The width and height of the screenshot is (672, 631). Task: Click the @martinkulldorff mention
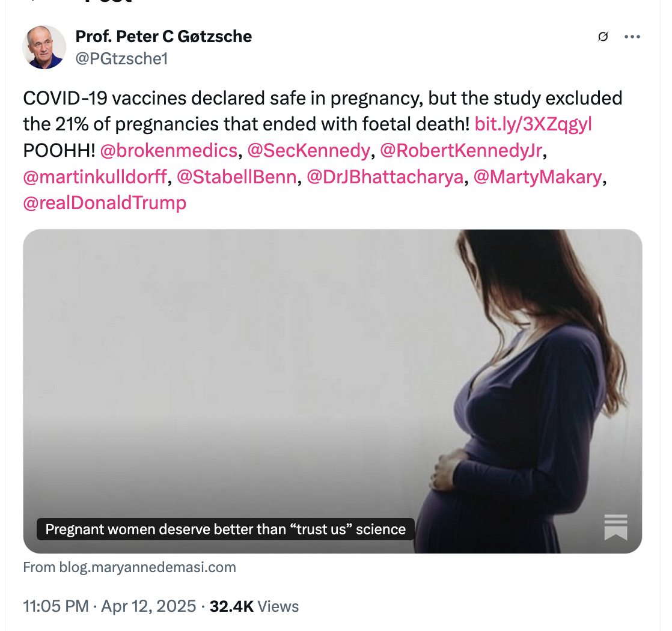pos(96,177)
